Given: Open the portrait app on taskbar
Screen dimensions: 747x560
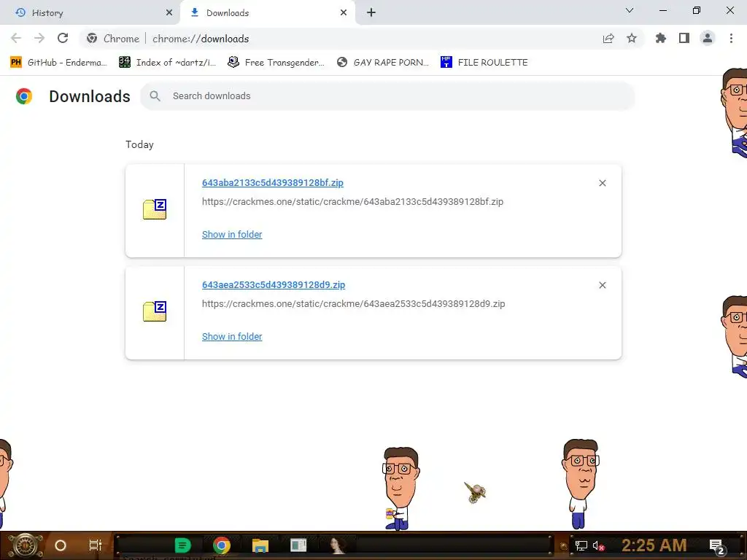Looking at the screenshot, I should pyautogui.click(x=337, y=545).
